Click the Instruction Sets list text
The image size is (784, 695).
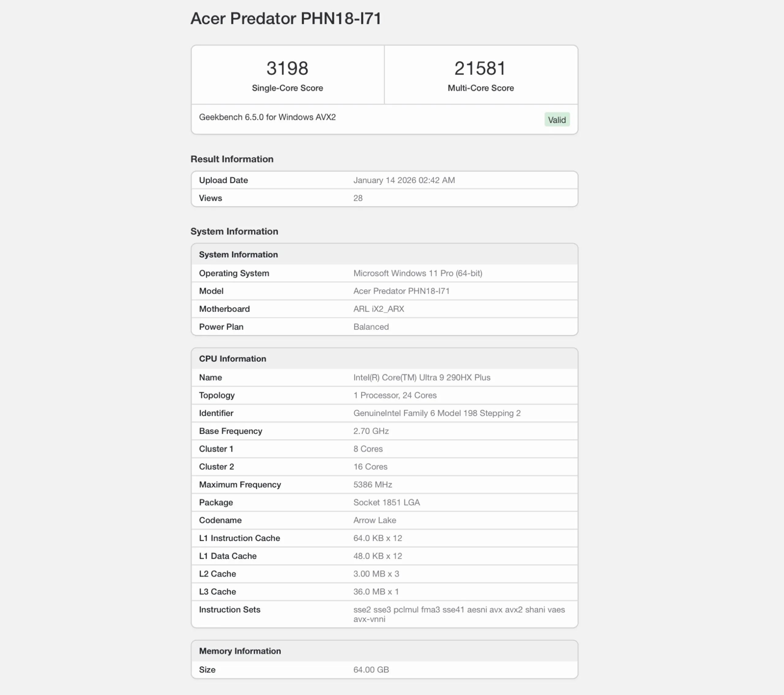coord(459,614)
